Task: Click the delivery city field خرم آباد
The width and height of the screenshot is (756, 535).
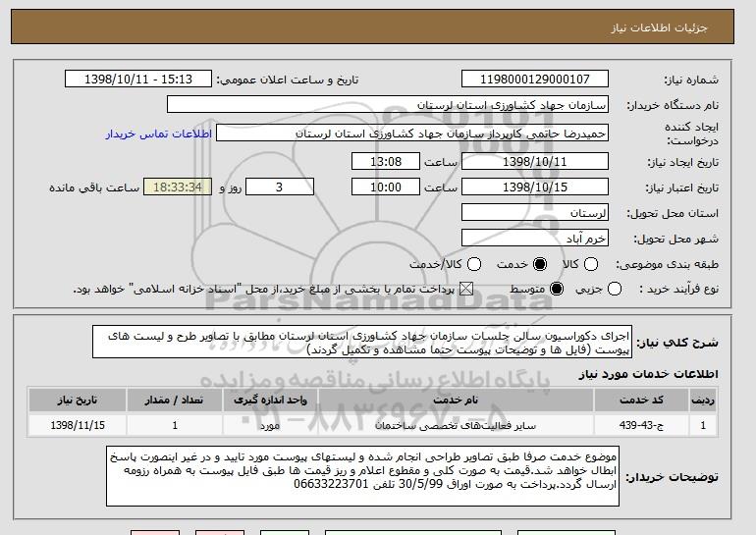Action: tap(535, 239)
